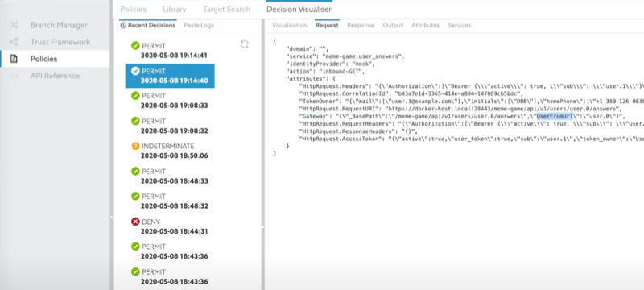Select the Request sub-tab

327,25
